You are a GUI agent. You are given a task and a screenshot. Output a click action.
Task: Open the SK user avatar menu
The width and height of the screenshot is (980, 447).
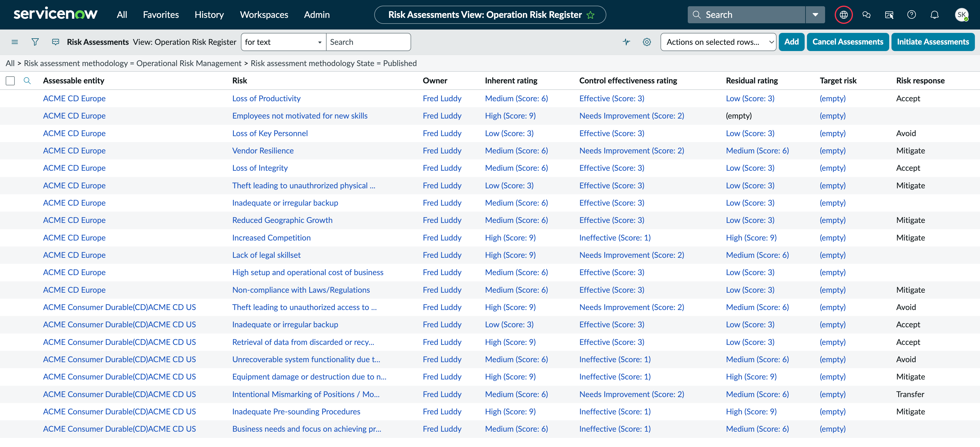(x=961, y=15)
